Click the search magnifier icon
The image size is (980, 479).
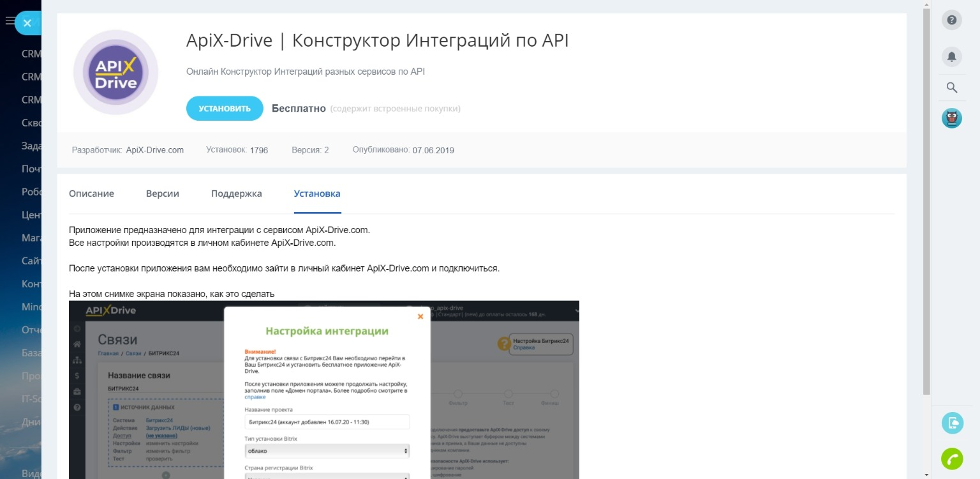coord(951,87)
